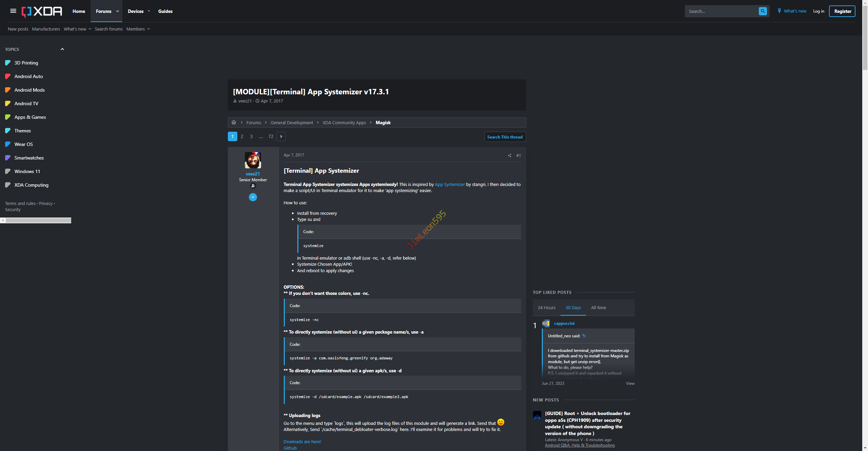Open the App Systemizer link
The height and width of the screenshot is (451, 868).
[x=450, y=184]
